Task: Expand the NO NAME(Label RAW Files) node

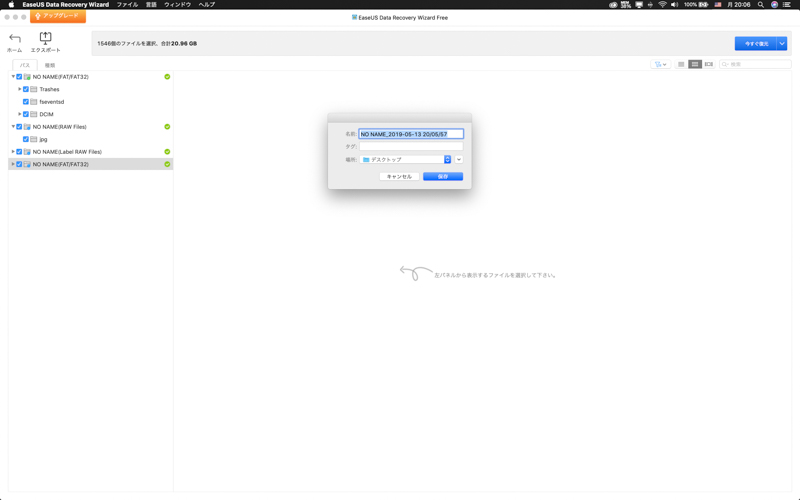Action: coord(13,152)
